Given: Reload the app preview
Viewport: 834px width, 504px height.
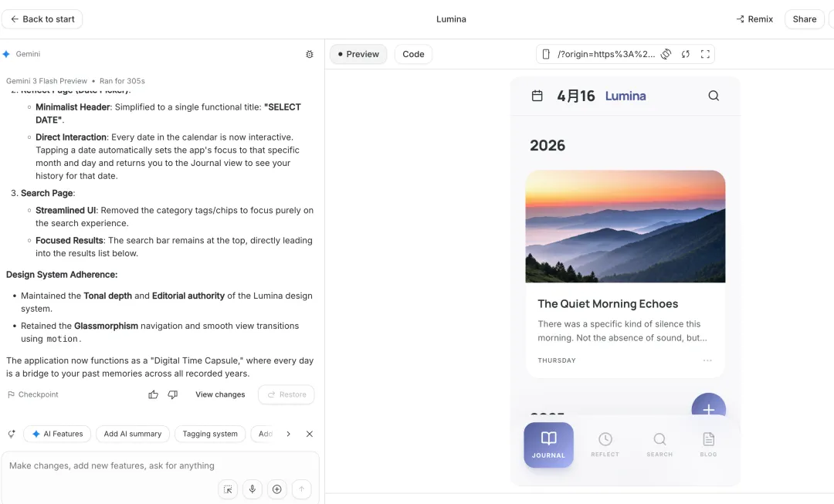Looking at the screenshot, I should tap(686, 54).
